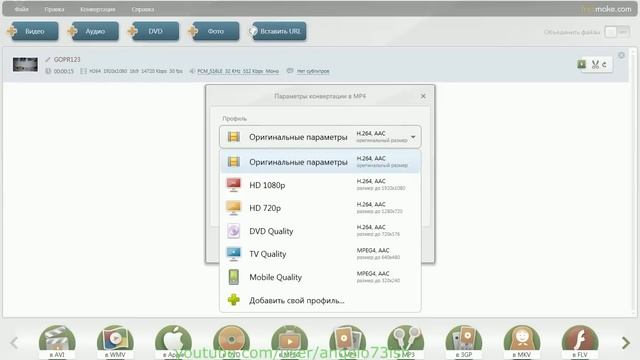Open the Конвертация menu
The width and height of the screenshot is (640, 360).
(98, 9)
